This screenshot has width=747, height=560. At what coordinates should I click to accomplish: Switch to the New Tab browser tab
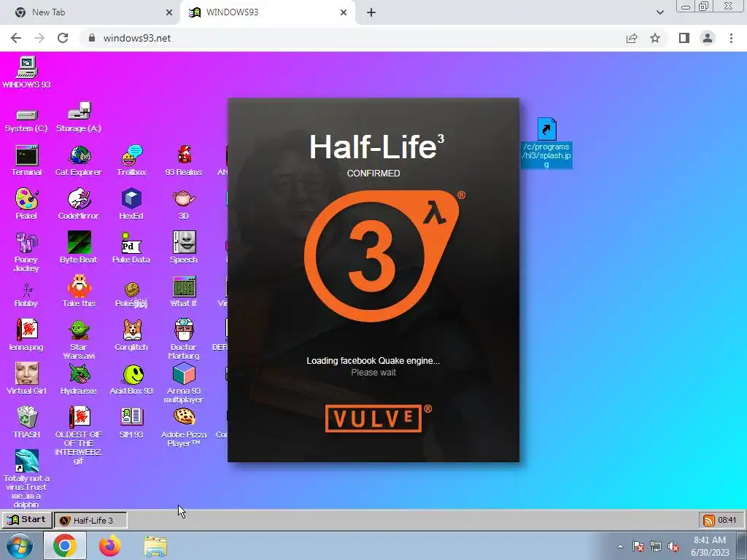90,12
